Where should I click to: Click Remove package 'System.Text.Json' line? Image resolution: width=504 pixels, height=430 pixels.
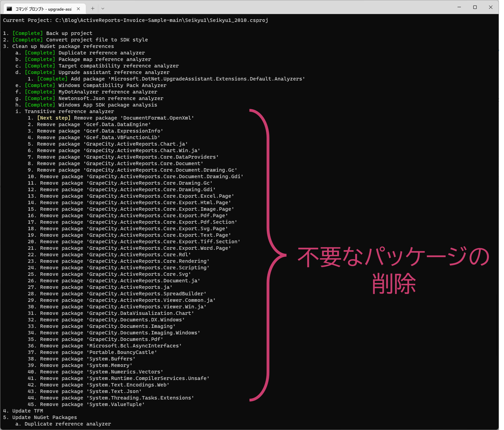(84, 392)
